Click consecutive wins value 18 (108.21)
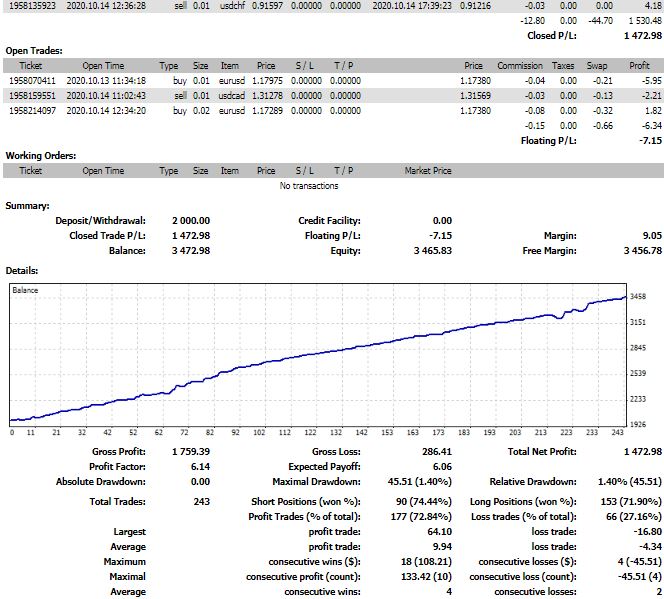Image resolution: width=664 pixels, height=599 pixels. tap(426, 562)
